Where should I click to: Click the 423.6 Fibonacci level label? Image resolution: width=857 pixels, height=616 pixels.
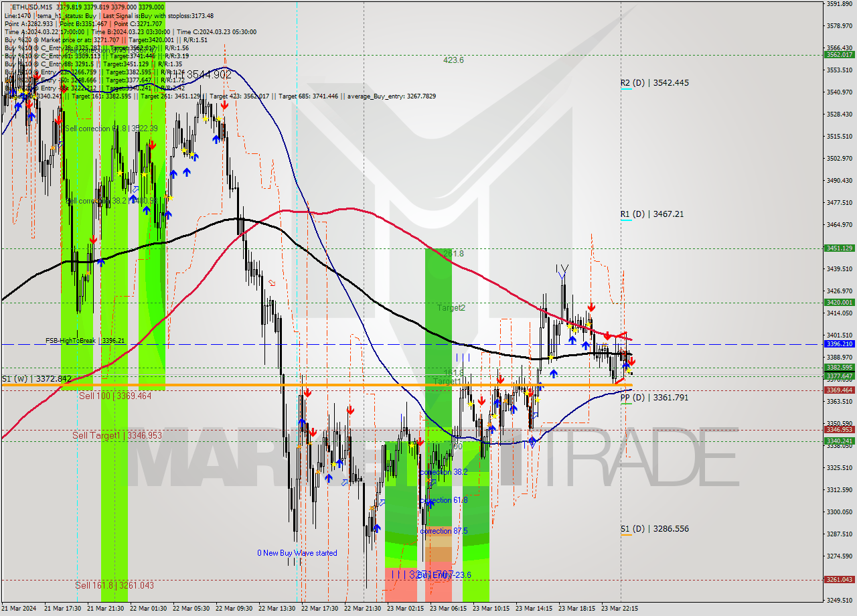pyautogui.click(x=453, y=60)
